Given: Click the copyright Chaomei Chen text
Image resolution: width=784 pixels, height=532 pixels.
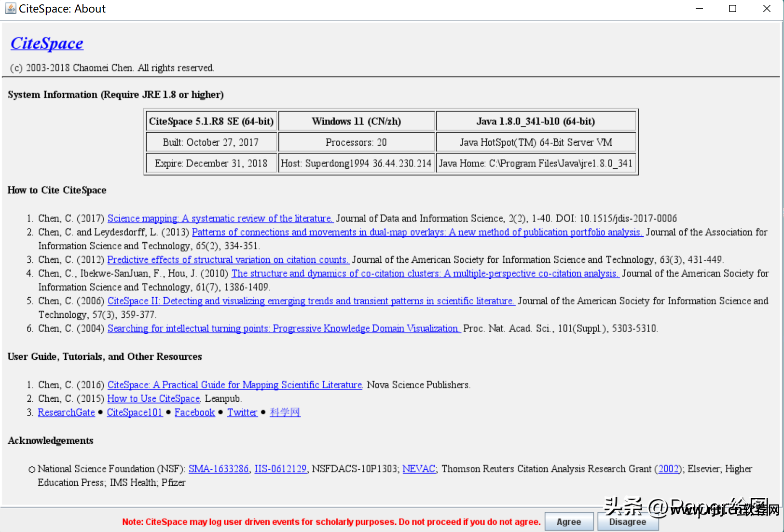Looking at the screenshot, I should click(112, 68).
